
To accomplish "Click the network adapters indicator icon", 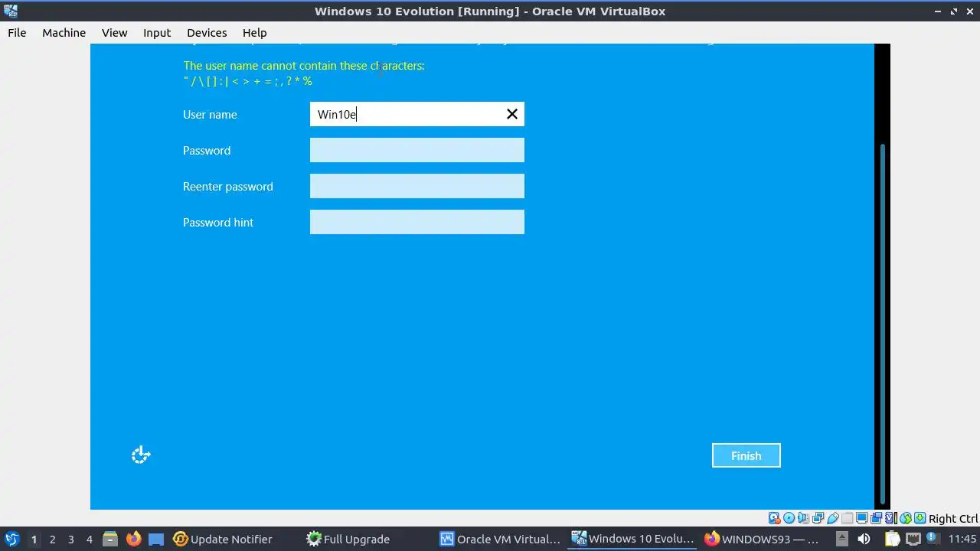I will tap(818, 518).
